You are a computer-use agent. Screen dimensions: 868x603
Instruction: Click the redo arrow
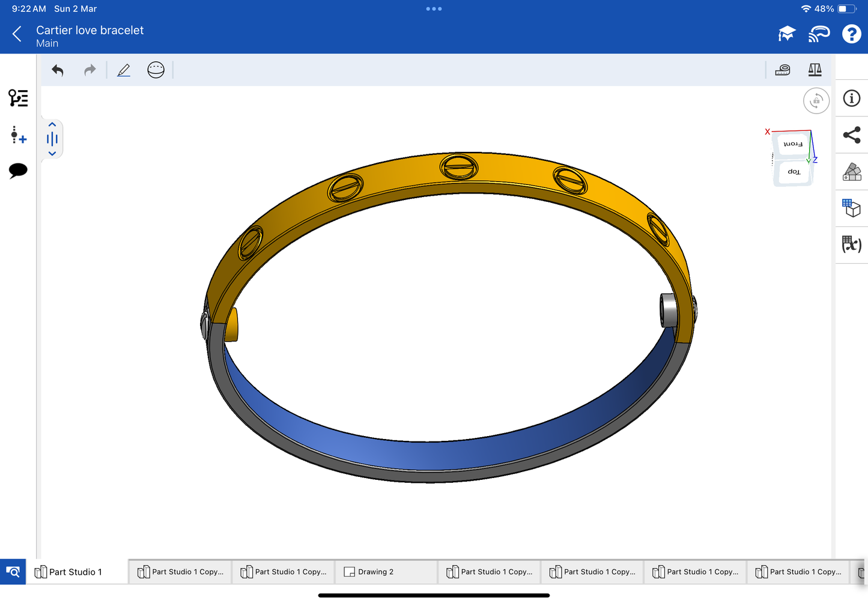[x=90, y=70]
